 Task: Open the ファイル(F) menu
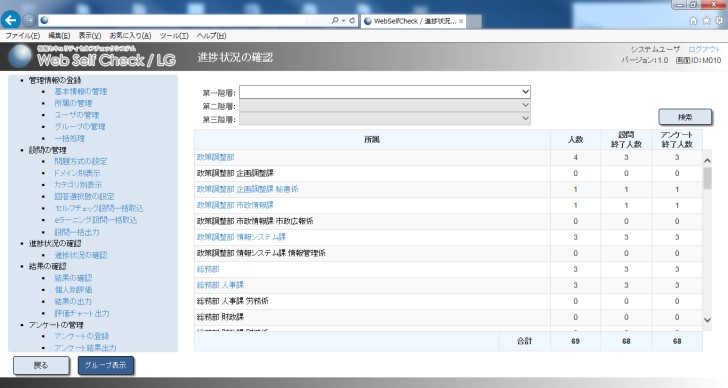coord(22,36)
